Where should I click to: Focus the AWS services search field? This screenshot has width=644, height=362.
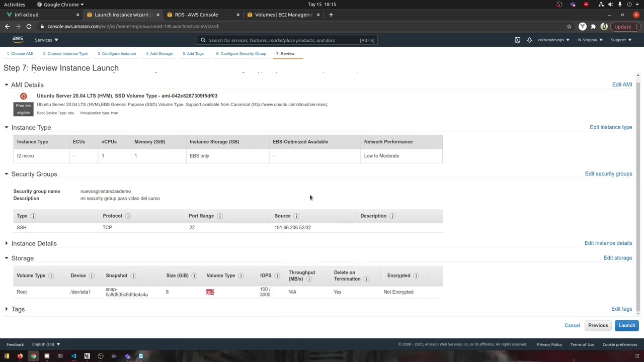(x=287, y=40)
